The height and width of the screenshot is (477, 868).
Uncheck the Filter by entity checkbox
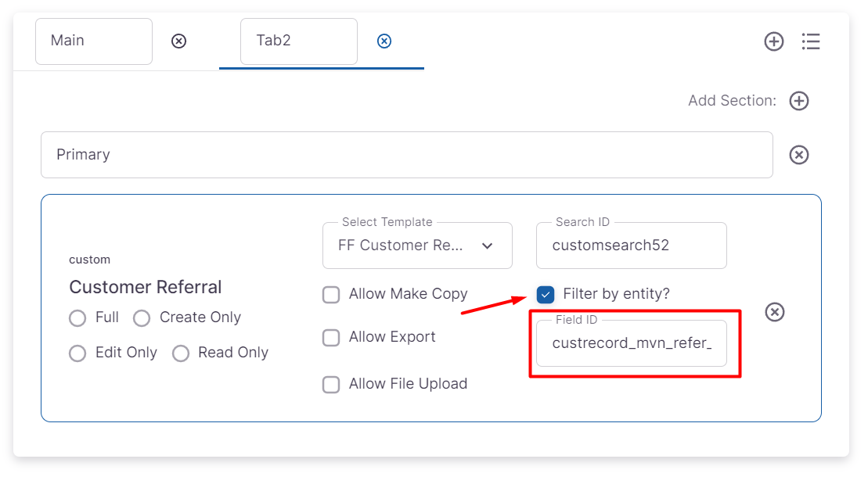546,295
